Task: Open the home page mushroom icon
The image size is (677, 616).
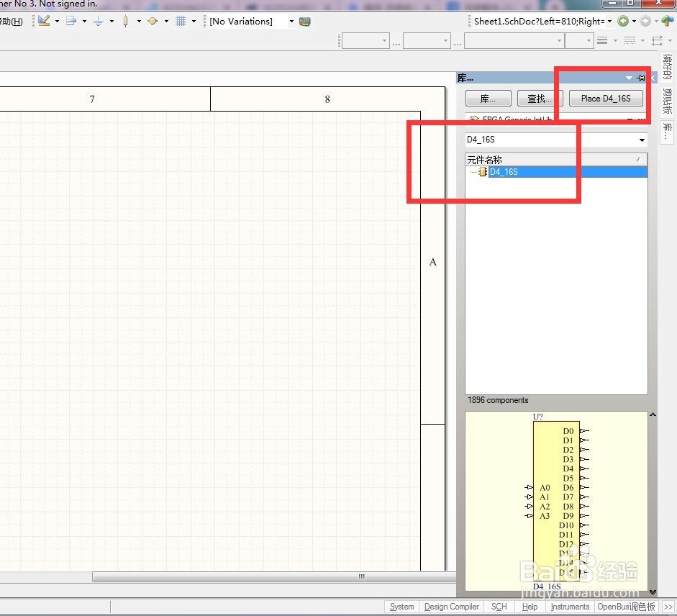Action: [x=668, y=21]
